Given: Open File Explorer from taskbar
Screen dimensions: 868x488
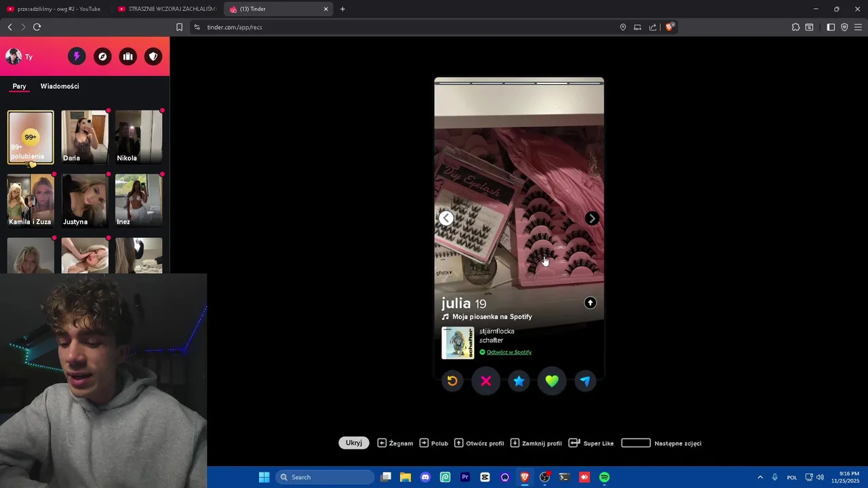Looking at the screenshot, I should (x=406, y=477).
